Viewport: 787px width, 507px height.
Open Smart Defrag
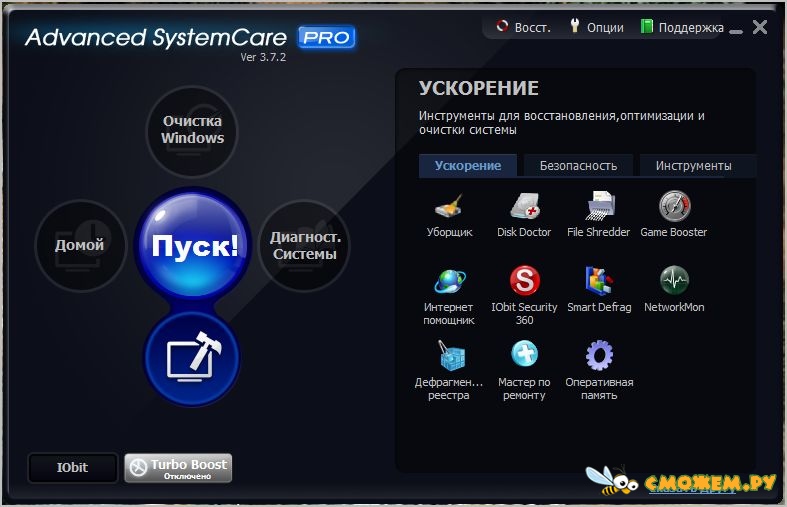coord(599,290)
